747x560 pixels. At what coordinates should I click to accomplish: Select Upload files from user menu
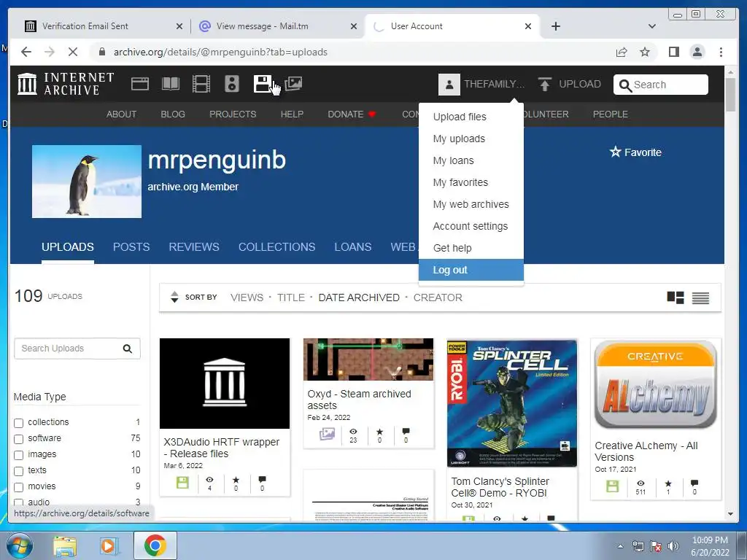(x=471, y=117)
